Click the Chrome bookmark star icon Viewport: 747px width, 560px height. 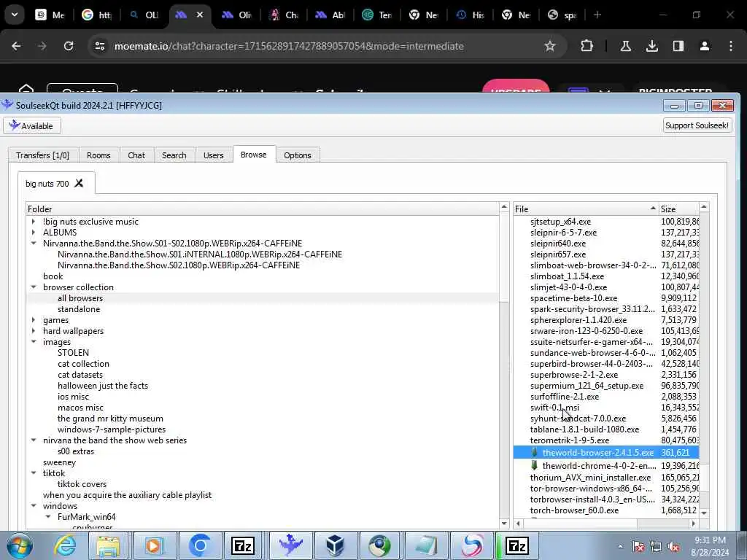(550, 46)
